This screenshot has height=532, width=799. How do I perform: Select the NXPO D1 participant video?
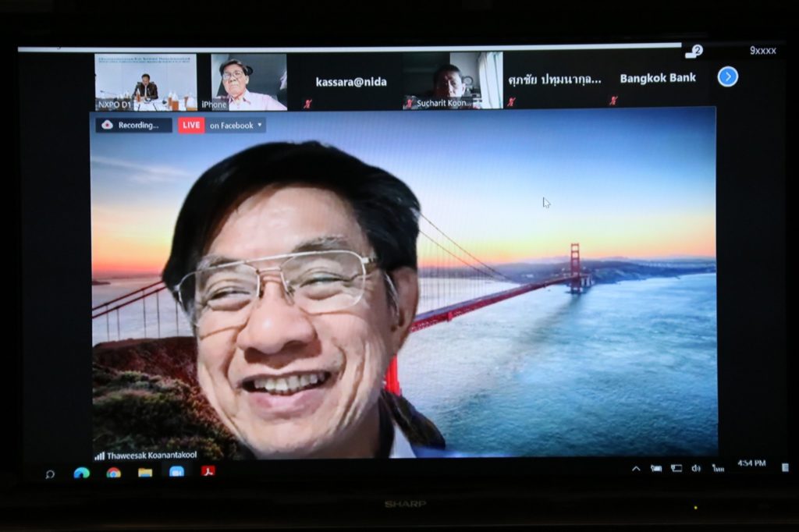[145, 82]
